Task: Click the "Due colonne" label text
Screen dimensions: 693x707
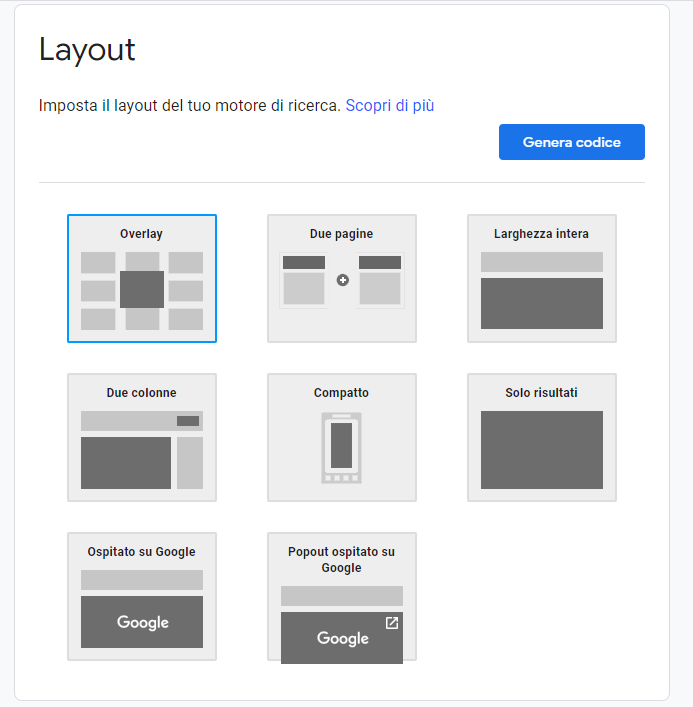Action: pyautogui.click(x=141, y=393)
